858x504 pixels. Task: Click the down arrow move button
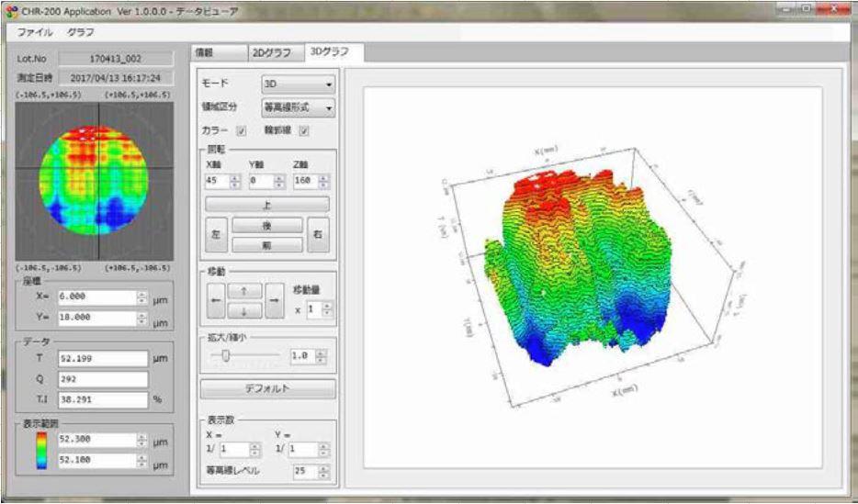click(x=244, y=311)
